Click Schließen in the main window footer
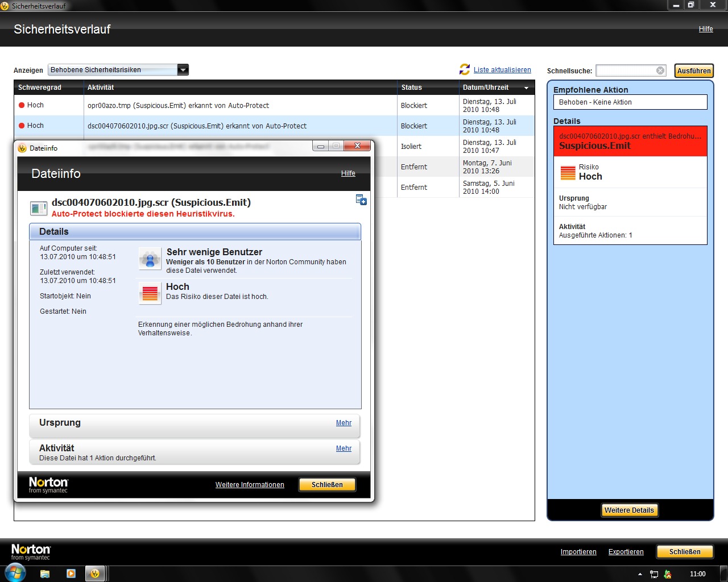Screen dimensions: 728x582 pyautogui.click(x=685, y=552)
